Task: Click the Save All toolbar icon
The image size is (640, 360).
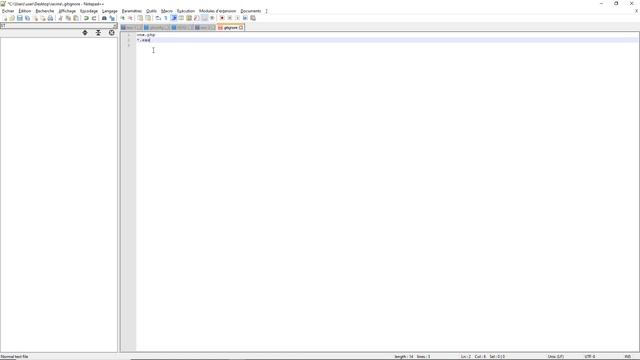Action: point(27,18)
